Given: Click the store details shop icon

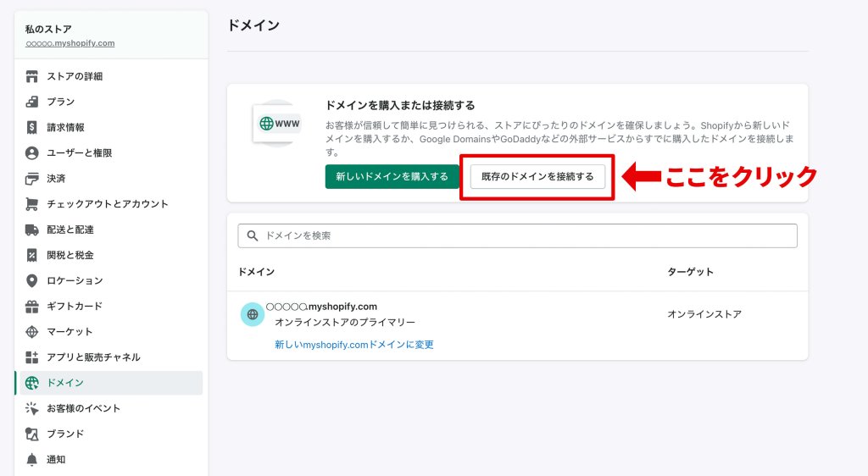Looking at the screenshot, I should (x=32, y=76).
